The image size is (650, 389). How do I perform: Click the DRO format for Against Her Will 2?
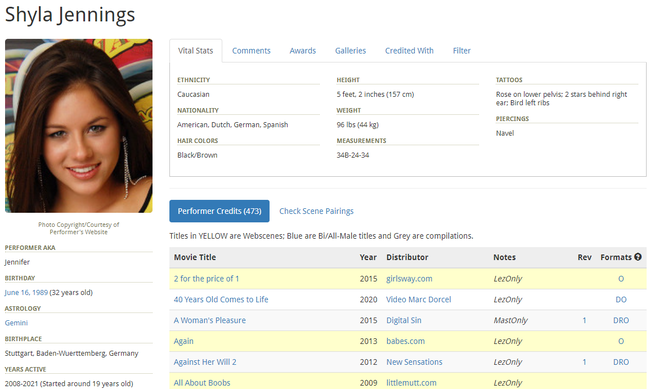tap(621, 362)
